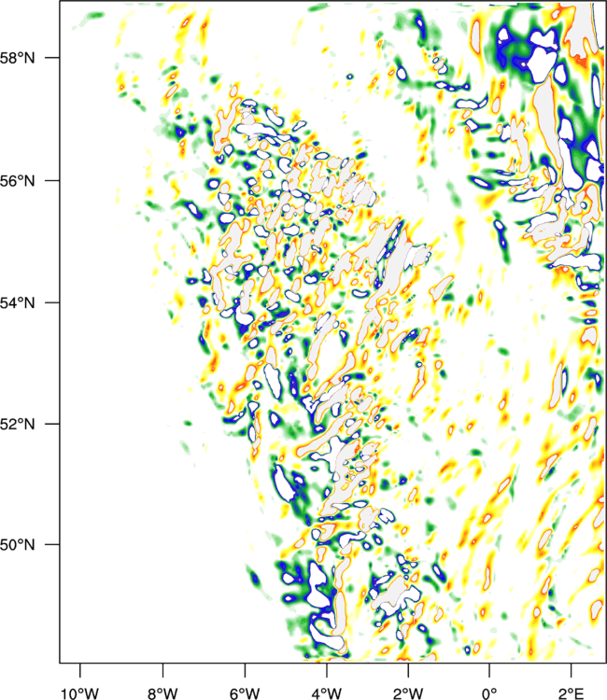The image size is (607, 700).
Task: Click the 10°W longitude label
Action: coord(80,693)
